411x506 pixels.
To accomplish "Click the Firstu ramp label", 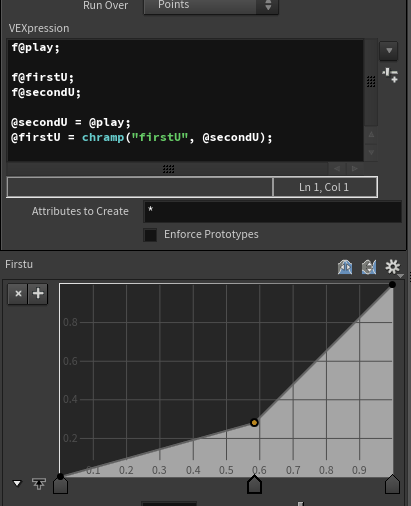I will coord(19,264).
